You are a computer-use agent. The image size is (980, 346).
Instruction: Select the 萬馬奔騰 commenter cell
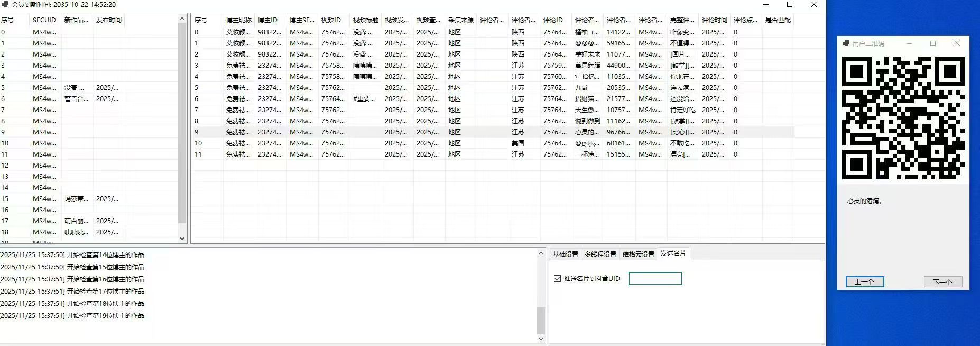click(588, 66)
